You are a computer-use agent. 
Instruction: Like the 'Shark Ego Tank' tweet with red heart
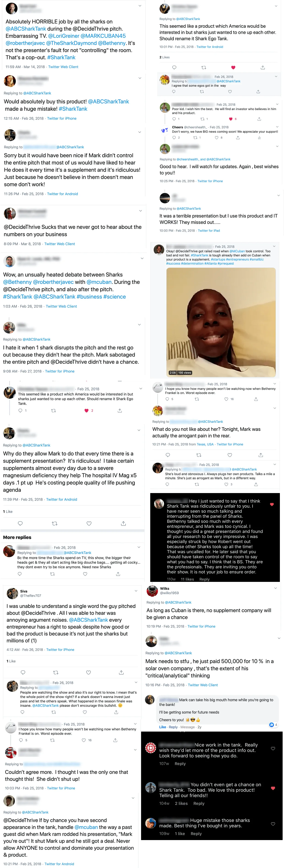click(x=233, y=67)
